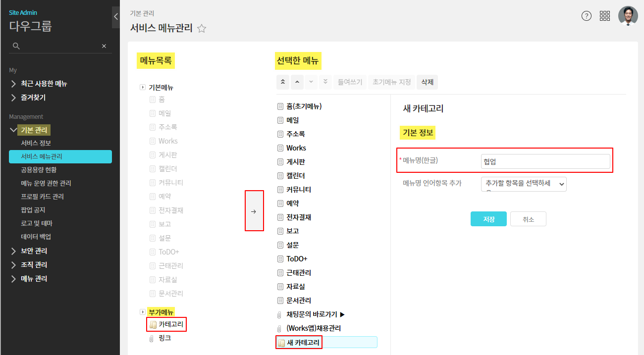Star the 서비스 메뉴관리 page as favorite
Viewport: 644px width, 355px height.
click(202, 29)
